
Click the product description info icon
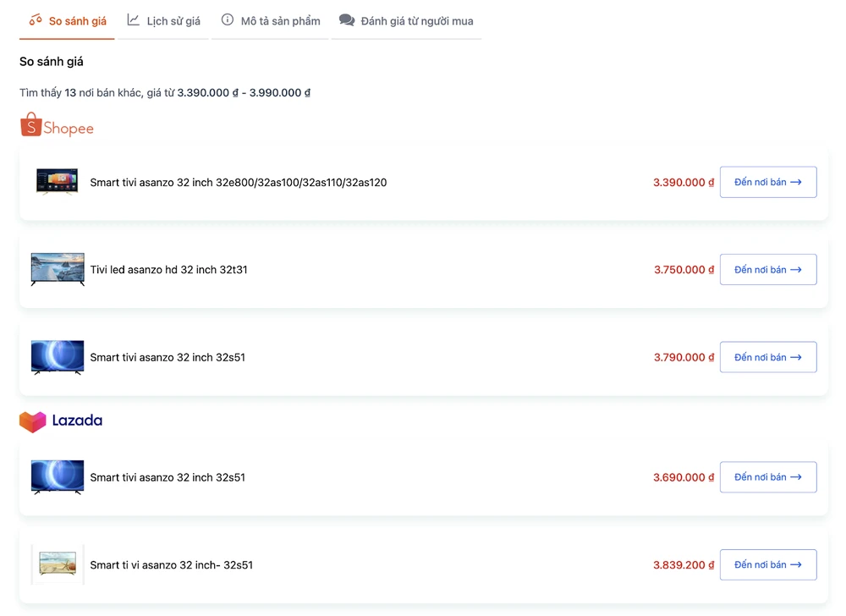pyautogui.click(x=228, y=20)
